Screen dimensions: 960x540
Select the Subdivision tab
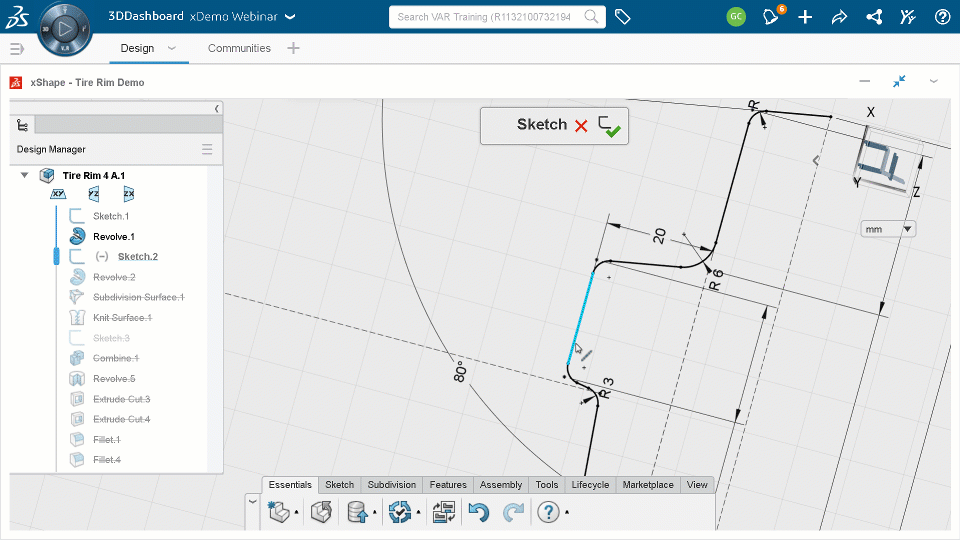coord(392,485)
